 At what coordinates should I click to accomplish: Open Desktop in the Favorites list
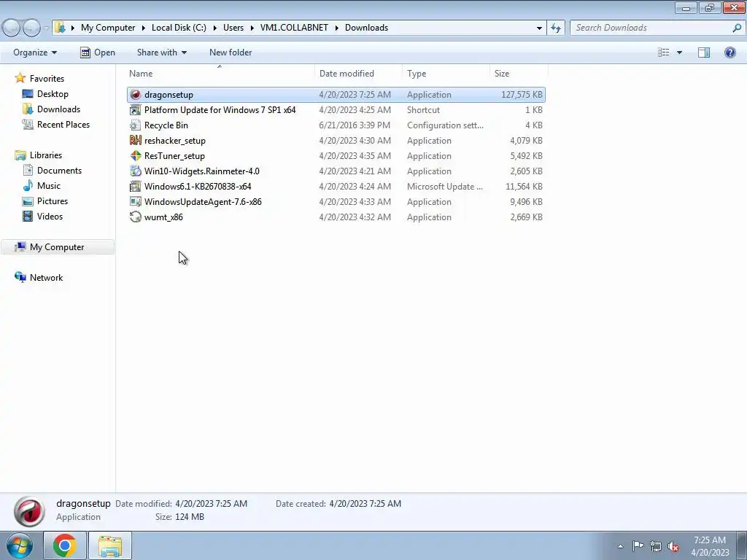coord(53,94)
